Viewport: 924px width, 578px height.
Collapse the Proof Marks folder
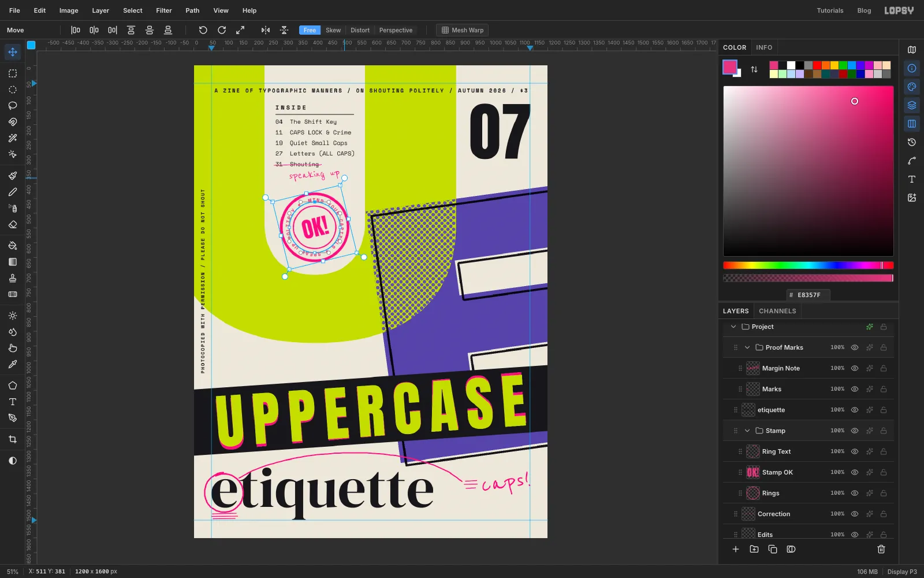747,347
